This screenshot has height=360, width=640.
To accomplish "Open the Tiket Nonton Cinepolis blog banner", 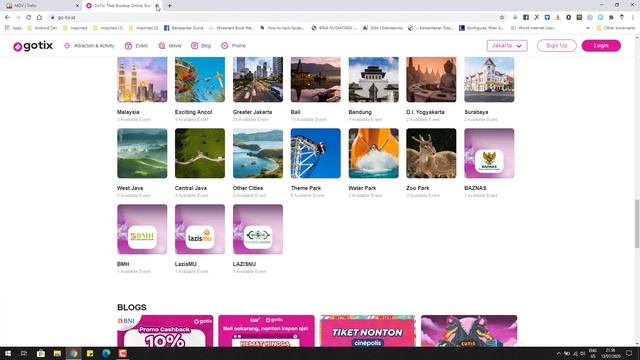I will (367, 331).
